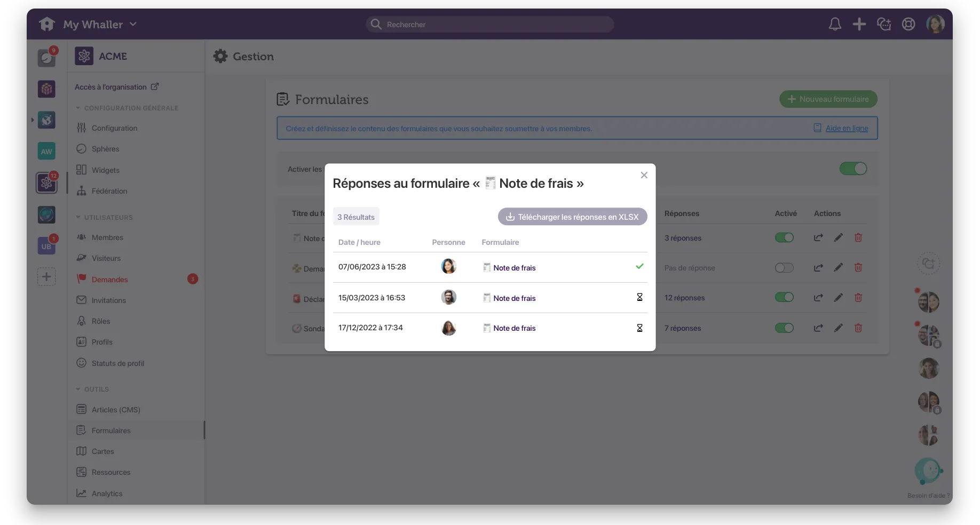Click the plus icon in top bar
Image resolution: width=980 pixels, height=525 pixels.
coord(859,24)
